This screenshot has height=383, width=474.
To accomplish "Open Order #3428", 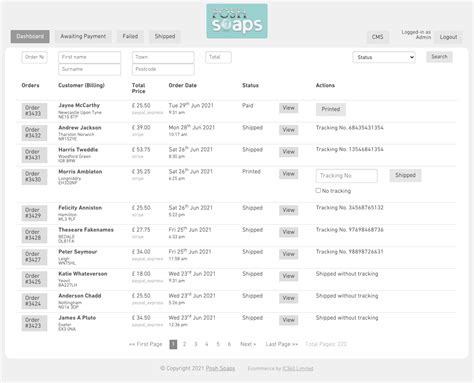I will 34,235.
